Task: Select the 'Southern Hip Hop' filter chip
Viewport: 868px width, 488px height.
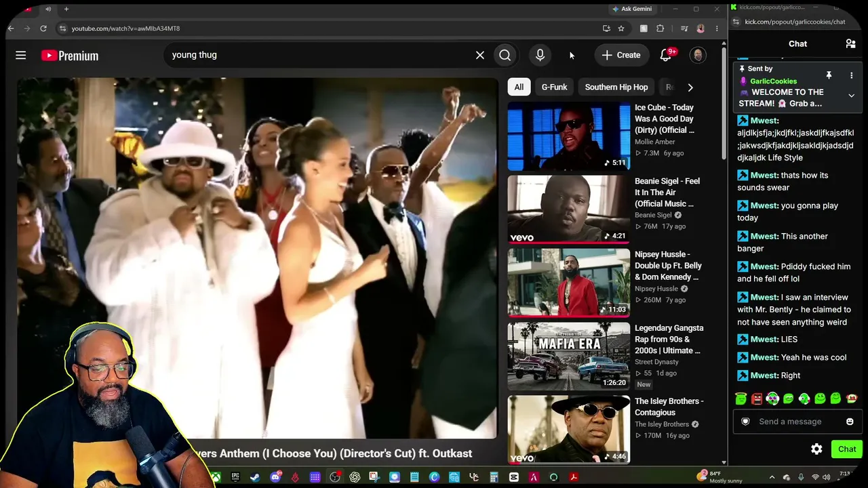Action: [616, 87]
